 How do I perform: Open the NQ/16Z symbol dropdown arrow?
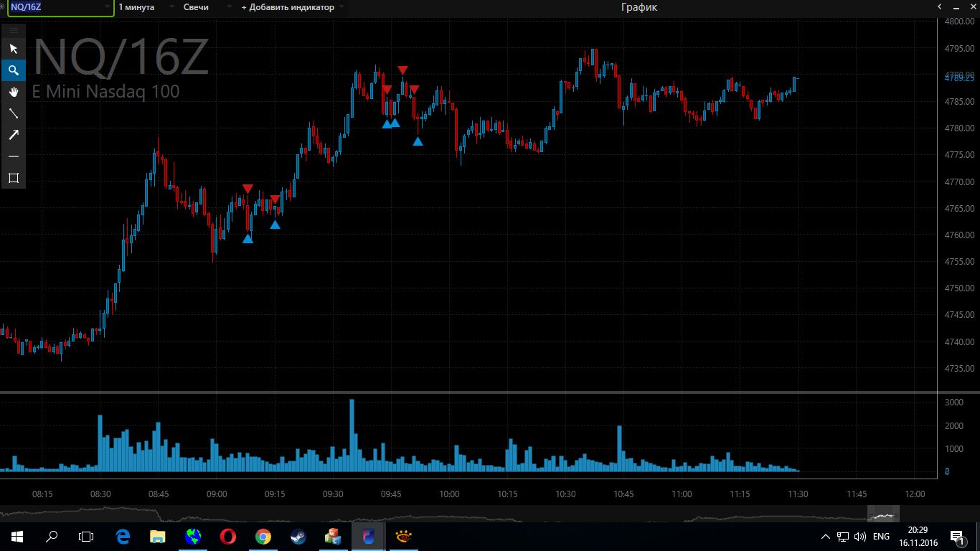[107, 7]
